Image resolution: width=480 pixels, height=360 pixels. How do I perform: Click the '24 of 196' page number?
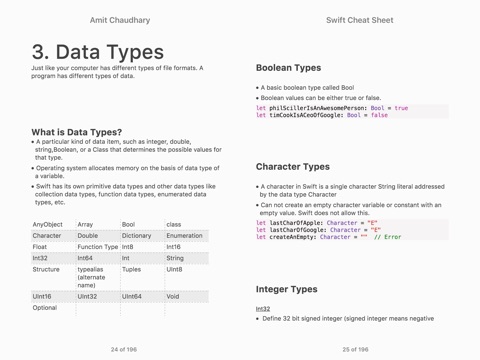pyautogui.click(x=124, y=349)
